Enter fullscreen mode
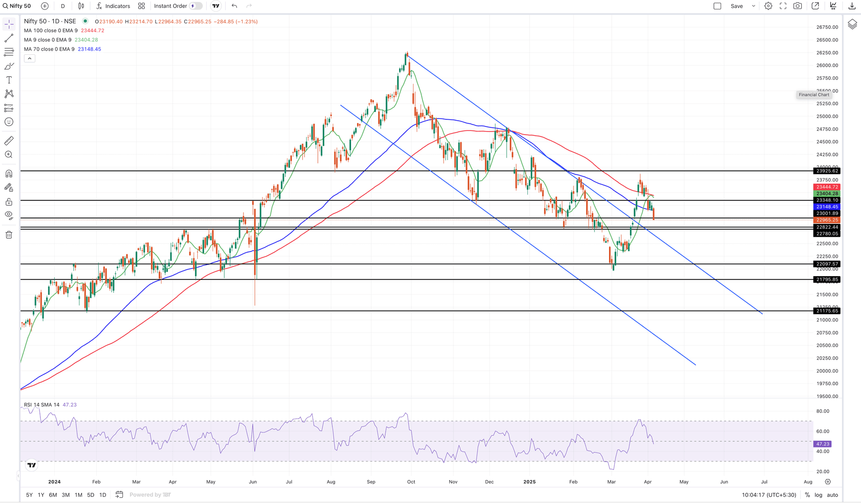The height and width of the screenshot is (504, 861). [783, 6]
